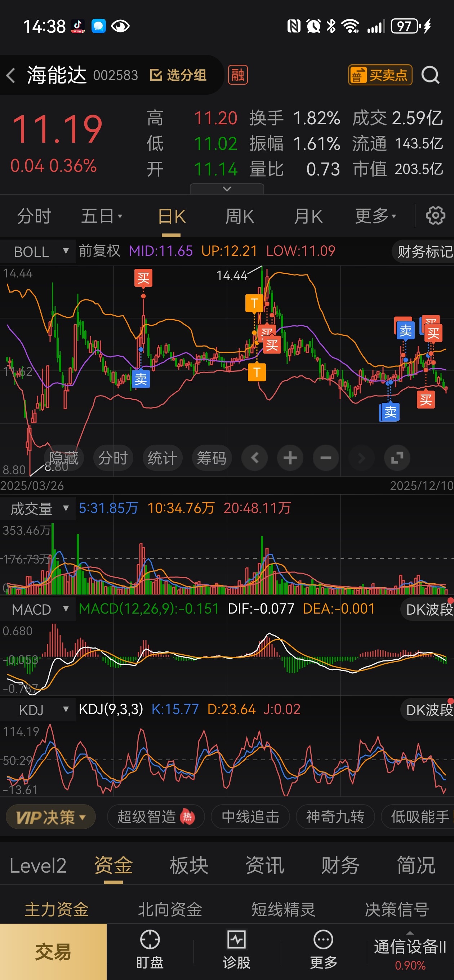Open 财务 tab
Viewport: 454px width, 980px height.
(340, 865)
